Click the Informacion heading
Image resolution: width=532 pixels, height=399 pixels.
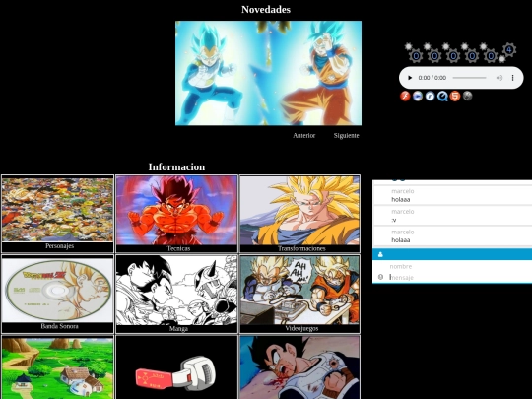pos(176,166)
